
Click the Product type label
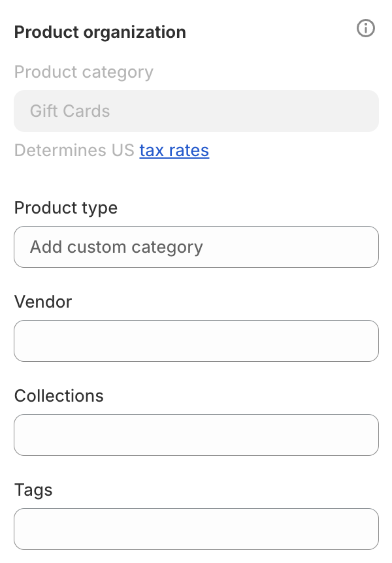66,208
